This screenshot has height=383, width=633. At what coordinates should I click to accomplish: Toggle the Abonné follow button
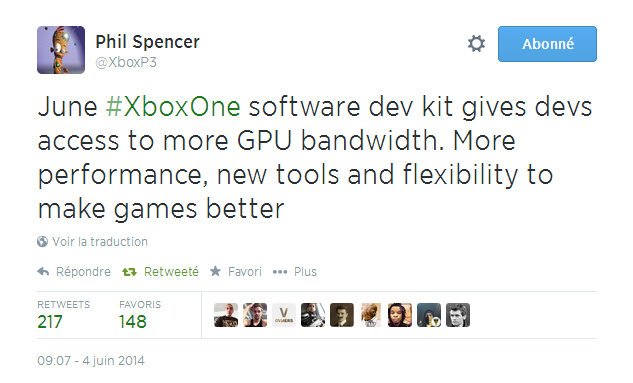pyautogui.click(x=547, y=44)
